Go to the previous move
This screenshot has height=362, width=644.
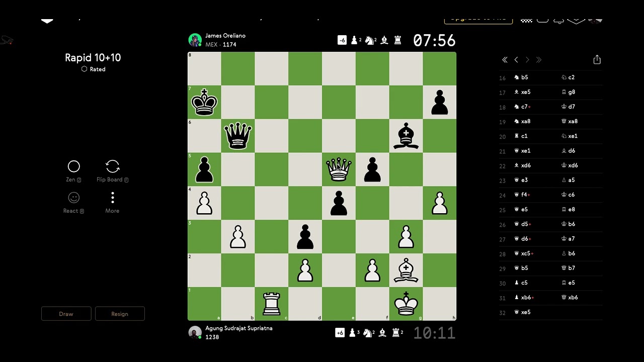pyautogui.click(x=516, y=60)
